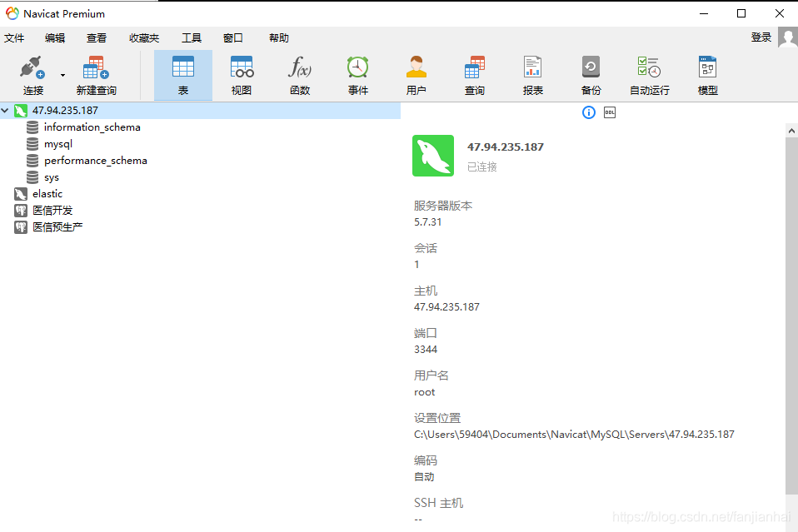Screen dimensions: 798x532
Task: Select the 用户 (Users) toolbar icon
Action: point(416,73)
